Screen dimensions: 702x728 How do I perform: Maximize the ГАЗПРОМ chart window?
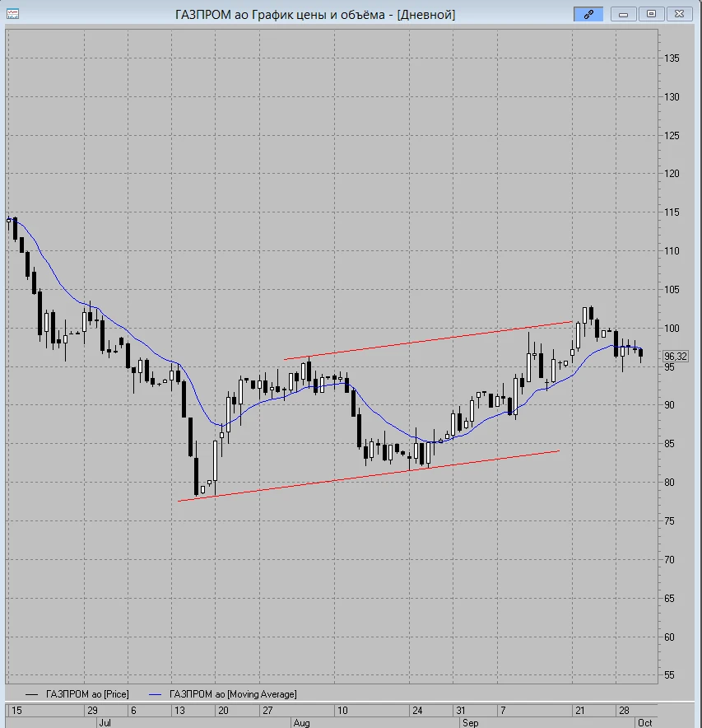(651, 14)
